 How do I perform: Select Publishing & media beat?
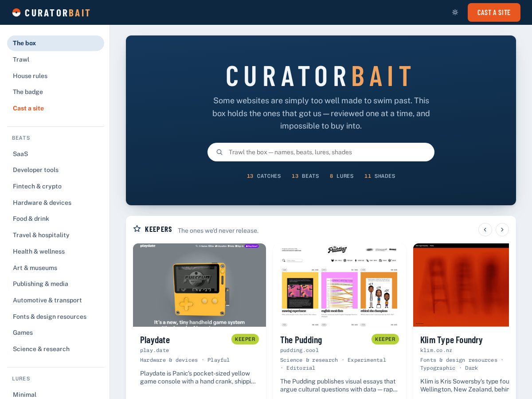55,284
